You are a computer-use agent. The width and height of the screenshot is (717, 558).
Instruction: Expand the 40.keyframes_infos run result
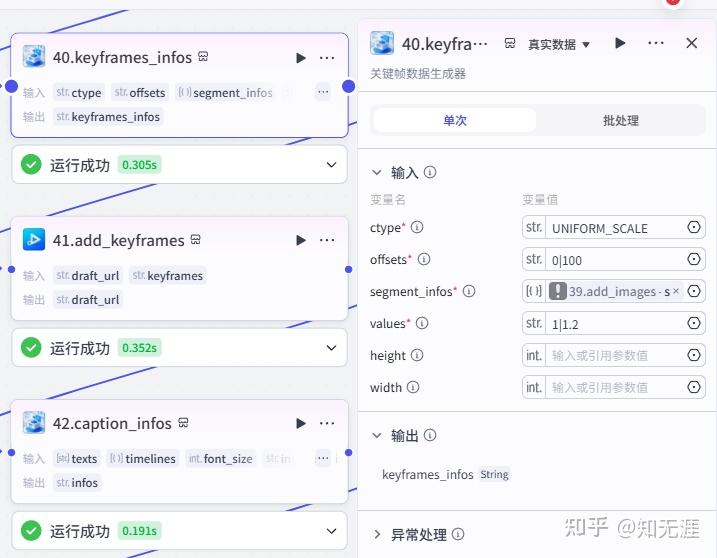[x=332, y=165]
